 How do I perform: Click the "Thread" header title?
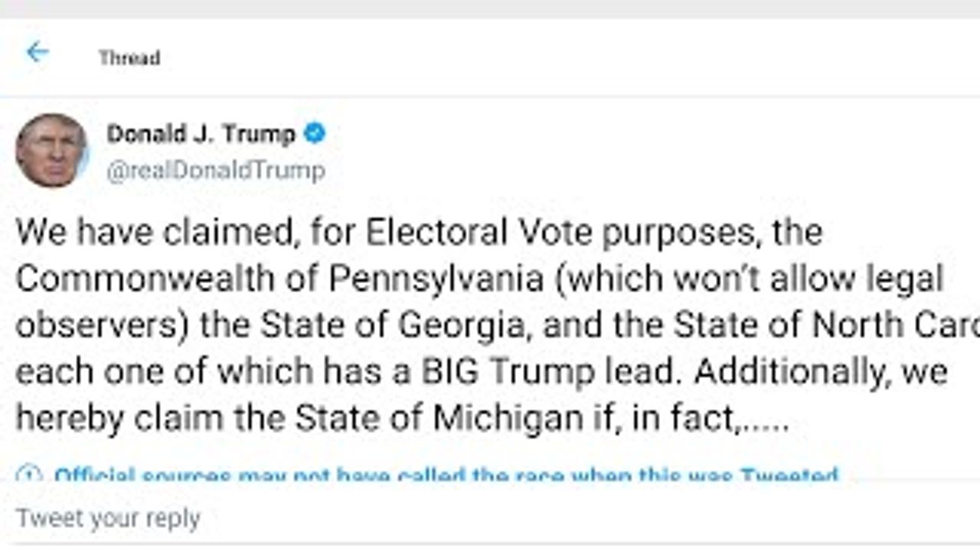click(129, 58)
